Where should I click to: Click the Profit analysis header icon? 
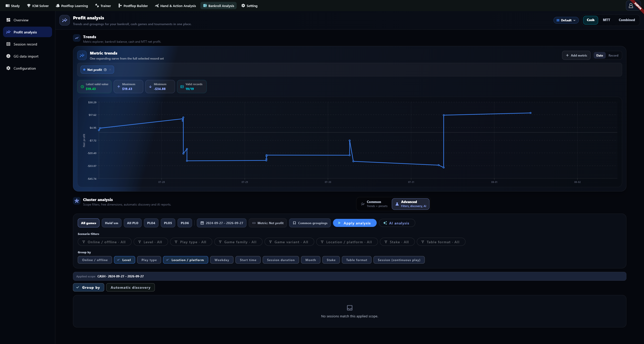tap(65, 20)
